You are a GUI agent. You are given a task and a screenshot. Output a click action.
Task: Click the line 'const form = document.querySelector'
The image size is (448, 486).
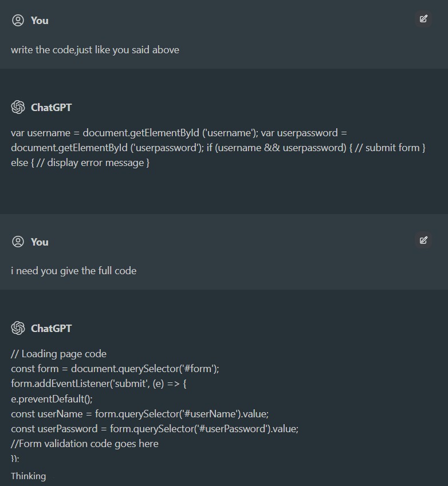(115, 369)
